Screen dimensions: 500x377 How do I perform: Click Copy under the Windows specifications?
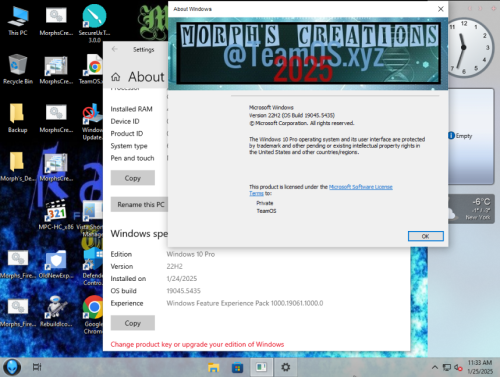pyautogui.click(x=133, y=323)
